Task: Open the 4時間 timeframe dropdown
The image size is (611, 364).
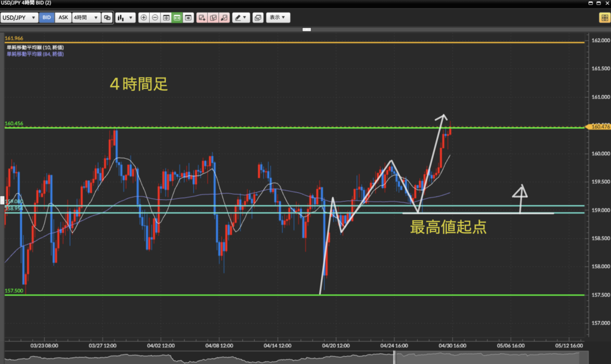Action: tap(85, 18)
